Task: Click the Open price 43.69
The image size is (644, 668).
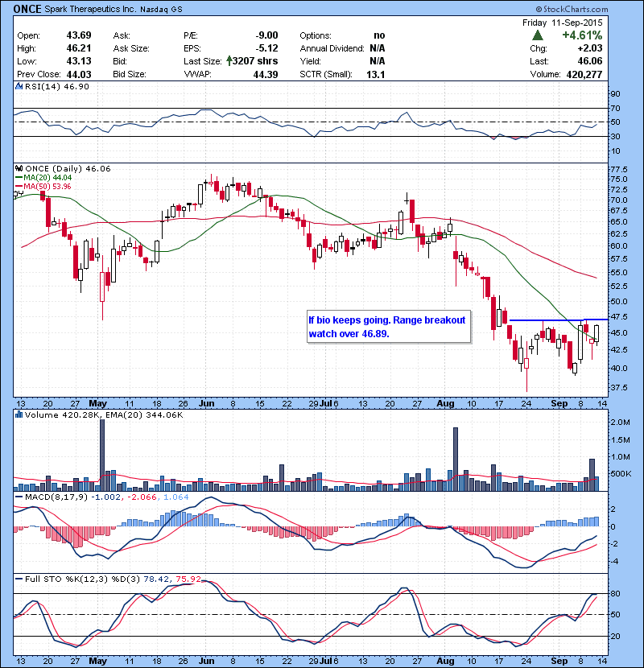Action: tap(79, 35)
